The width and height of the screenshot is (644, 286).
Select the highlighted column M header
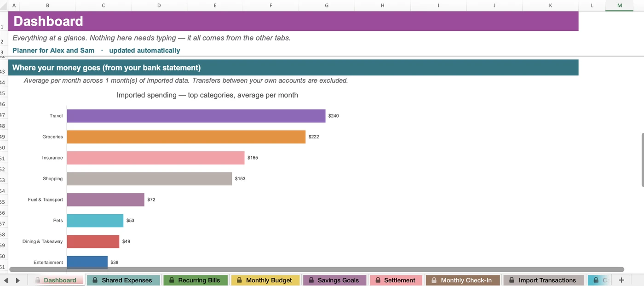click(x=620, y=6)
